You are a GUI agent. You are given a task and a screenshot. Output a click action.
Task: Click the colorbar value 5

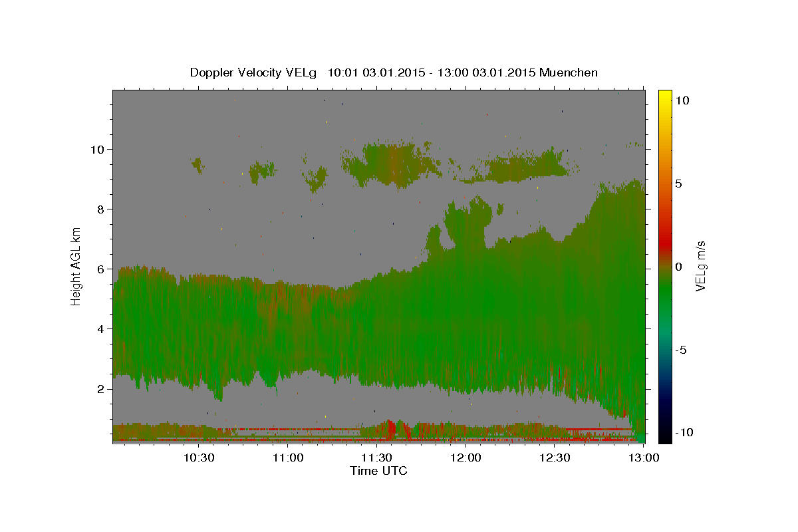click(678, 184)
